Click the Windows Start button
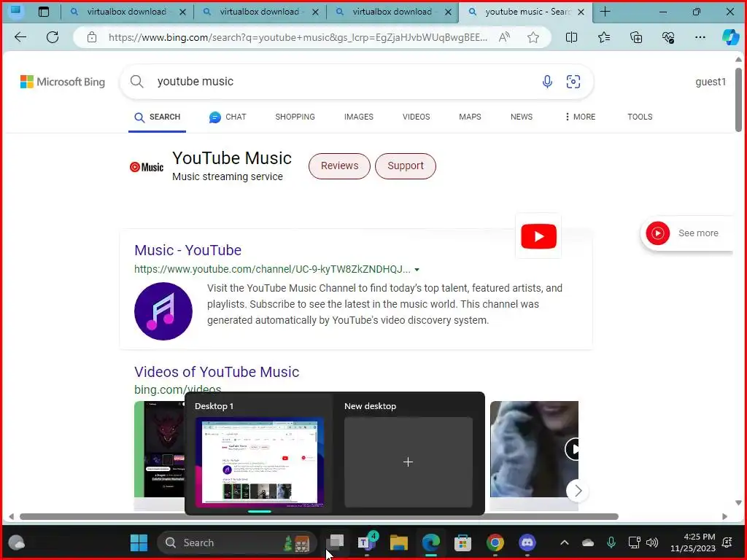This screenshot has height=560, width=747. (139, 542)
